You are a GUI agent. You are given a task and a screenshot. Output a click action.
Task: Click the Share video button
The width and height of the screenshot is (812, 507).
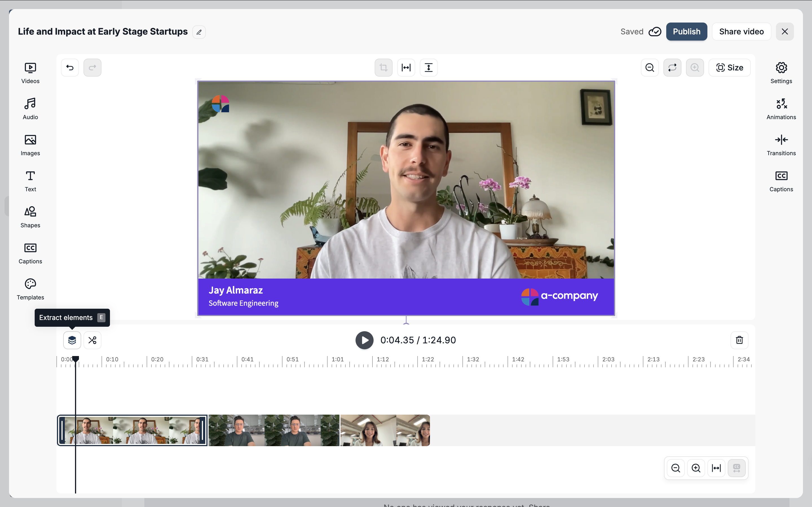(x=741, y=32)
